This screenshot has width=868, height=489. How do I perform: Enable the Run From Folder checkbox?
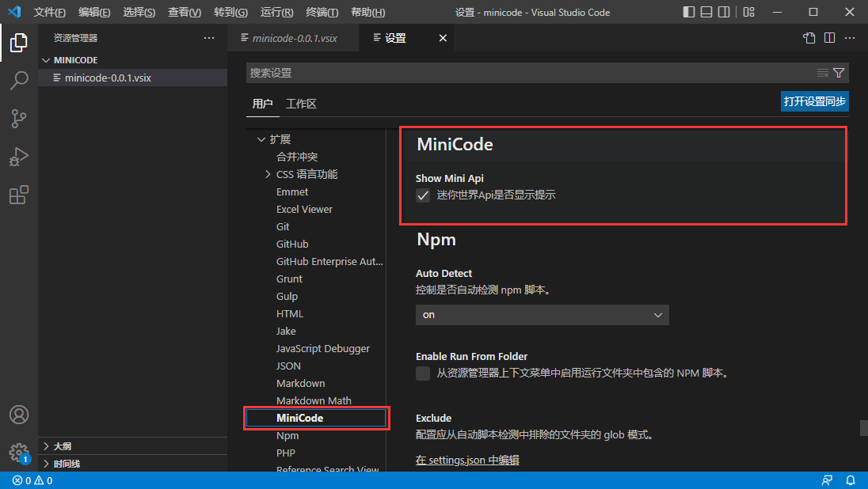click(x=423, y=373)
